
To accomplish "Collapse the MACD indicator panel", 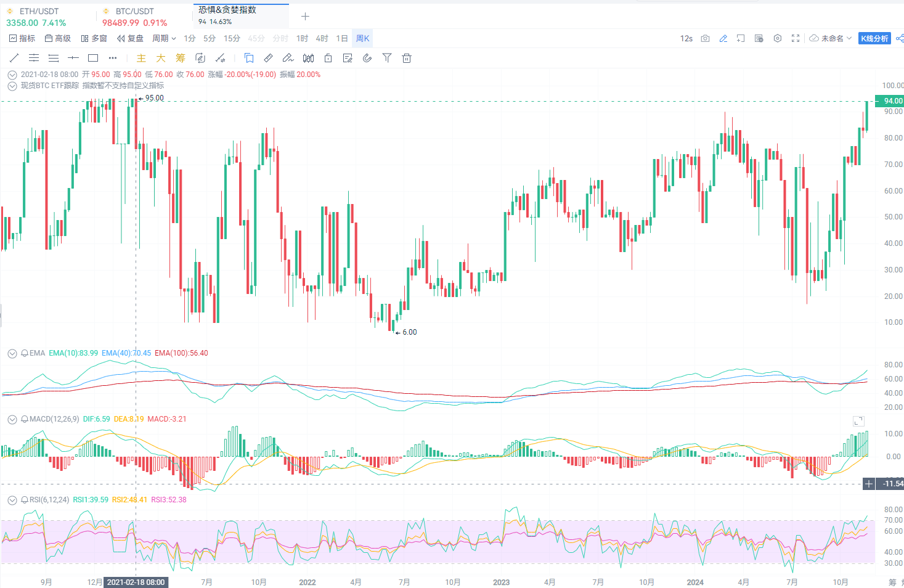I will [12, 419].
